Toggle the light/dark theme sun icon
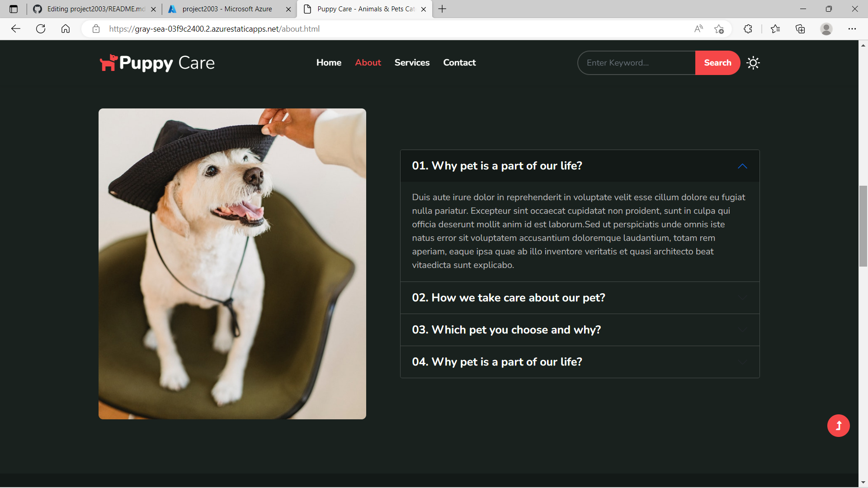 pos(753,63)
